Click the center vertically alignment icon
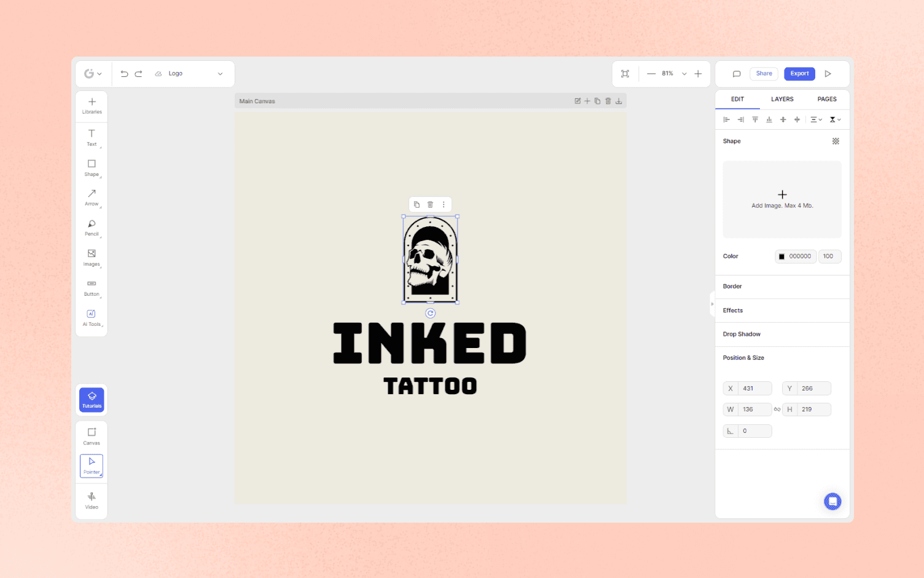This screenshot has height=578, width=924. 783,119
